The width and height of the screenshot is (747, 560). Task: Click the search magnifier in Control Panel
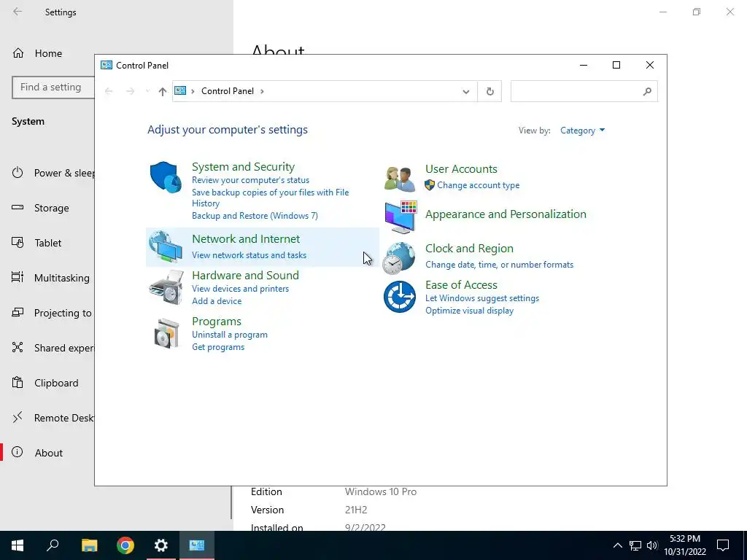click(647, 91)
